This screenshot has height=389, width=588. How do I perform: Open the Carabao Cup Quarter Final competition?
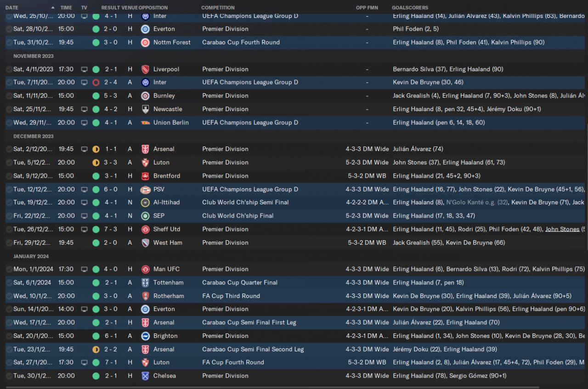coord(240,282)
